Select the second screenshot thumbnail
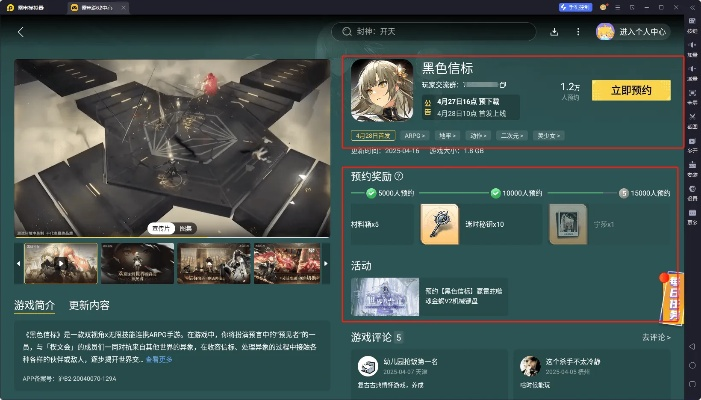The image size is (701, 400). pyautogui.click(x=137, y=263)
